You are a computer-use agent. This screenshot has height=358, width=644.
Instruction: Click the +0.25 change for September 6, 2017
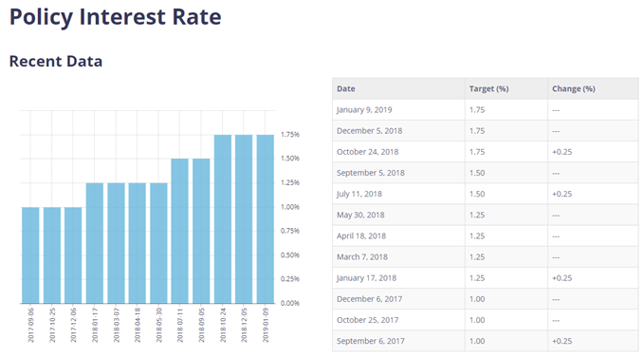pyautogui.click(x=561, y=341)
